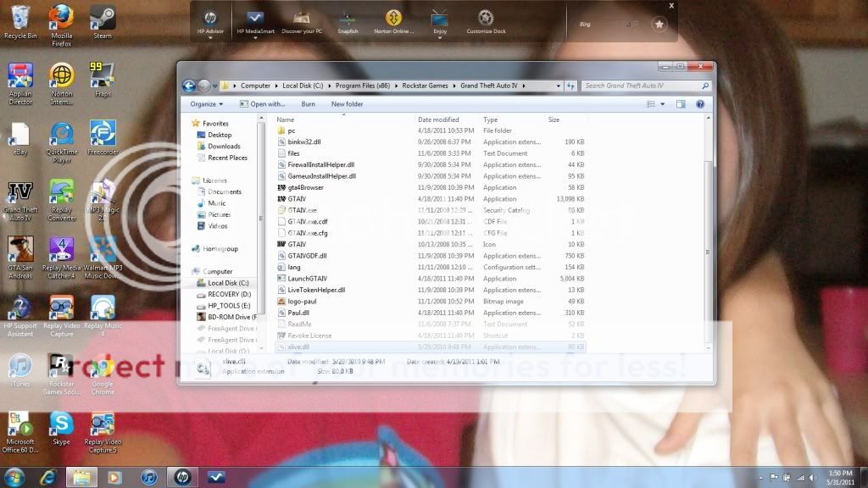Click the Computer breadcrumb in the address bar

[256, 86]
